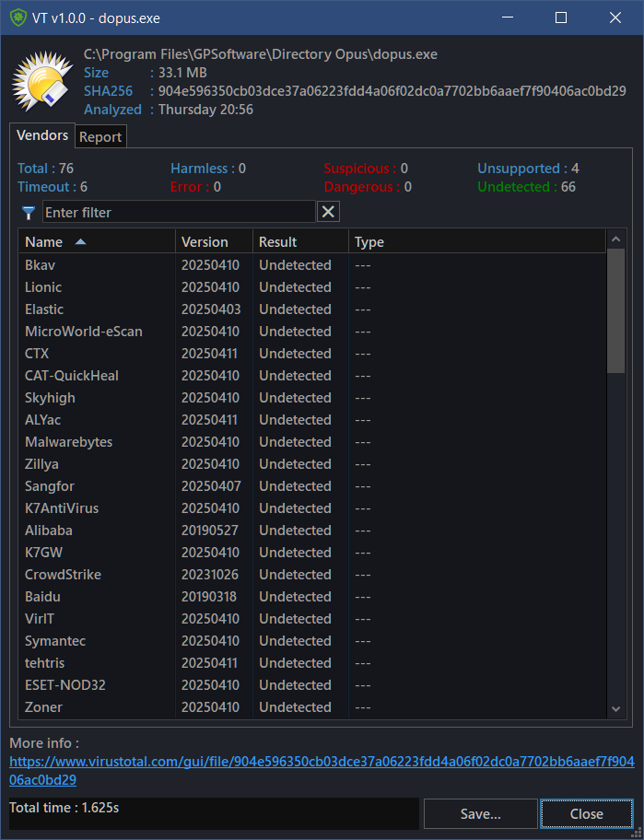Image resolution: width=644 pixels, height=840 pixels.
Task: Sort by the Type column header
Action: coord(477,242)
